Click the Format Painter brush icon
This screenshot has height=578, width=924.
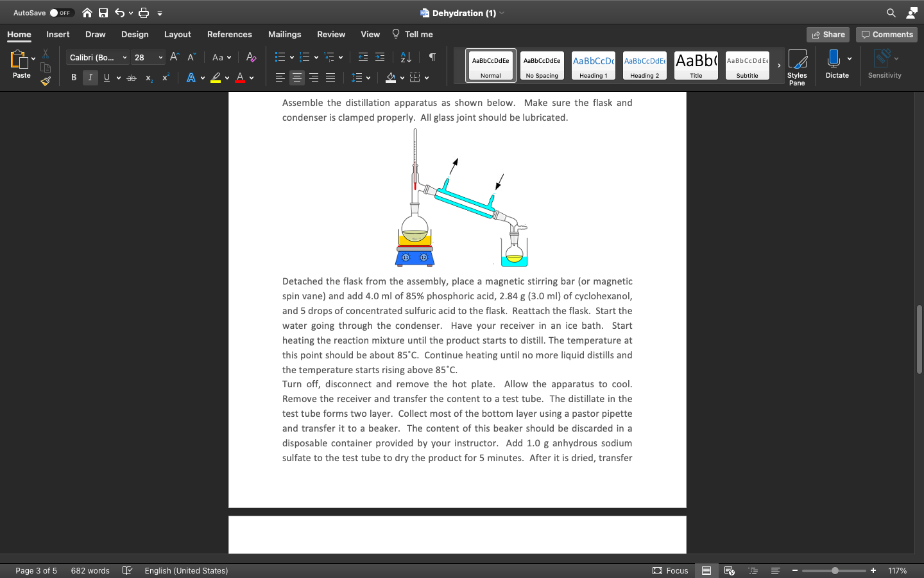pyautogui.click(x=46, y=81)
